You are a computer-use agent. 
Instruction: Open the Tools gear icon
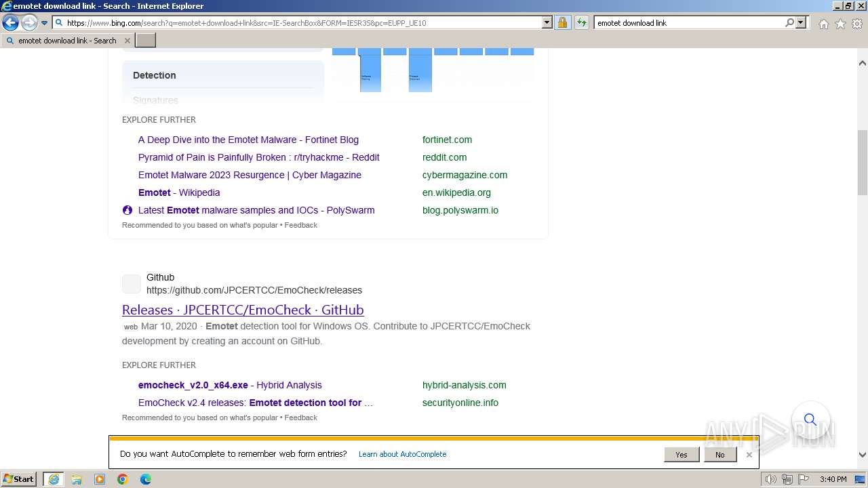[857, 24]
